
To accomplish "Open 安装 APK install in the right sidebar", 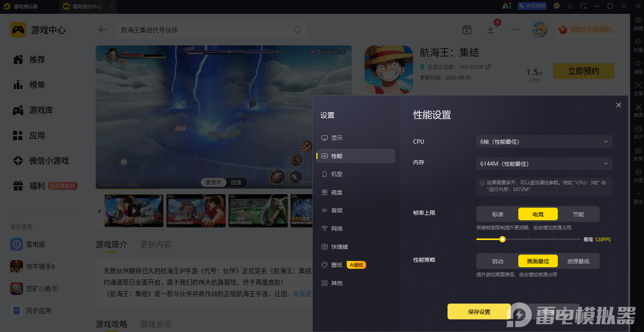I will [x=638, y=154].
